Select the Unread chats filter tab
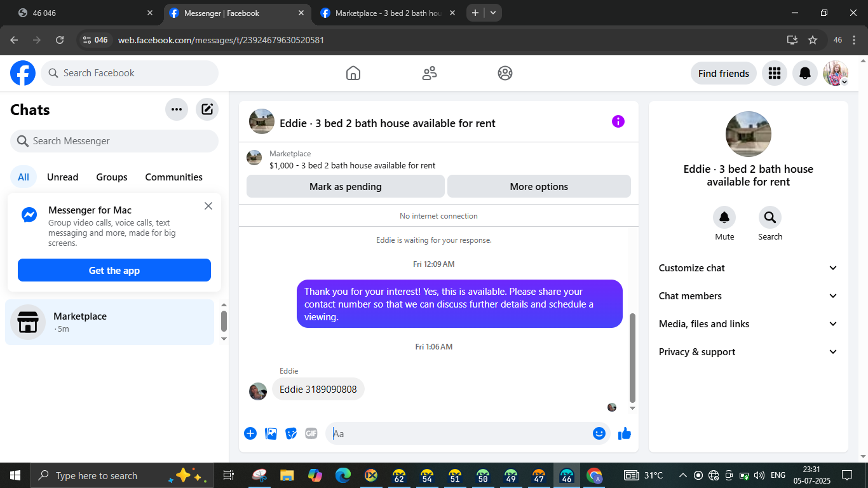The width and height of the screenshot is (868, 488). (63, 177)
